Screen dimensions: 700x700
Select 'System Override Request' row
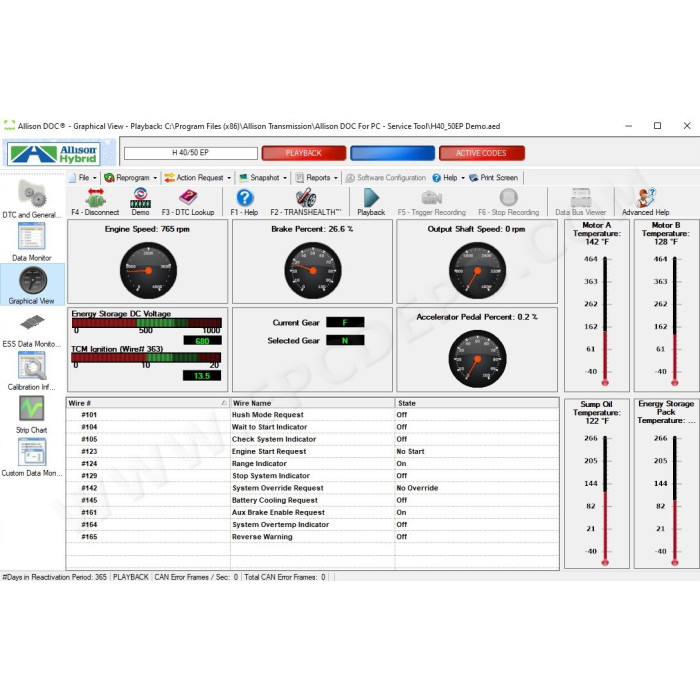click(312, 488)
